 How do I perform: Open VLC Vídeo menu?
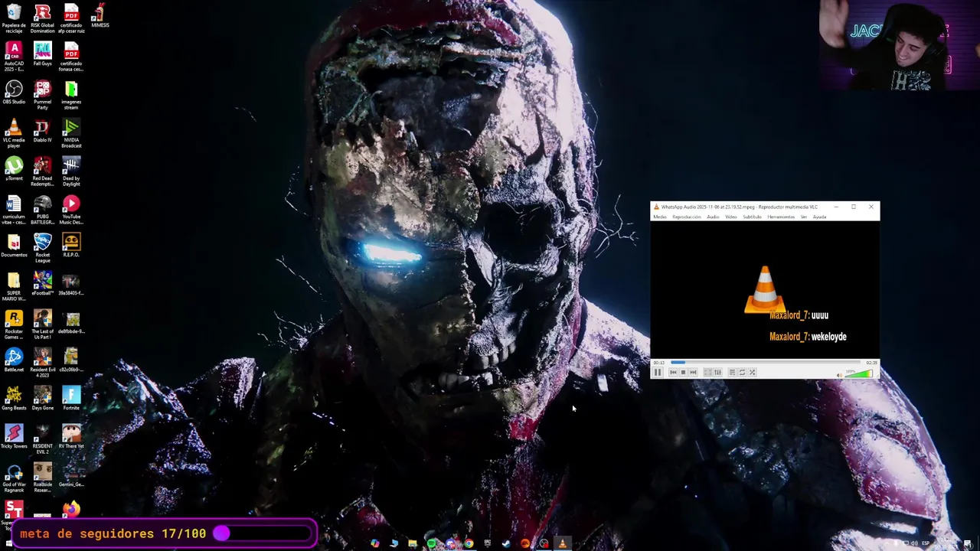731,217
